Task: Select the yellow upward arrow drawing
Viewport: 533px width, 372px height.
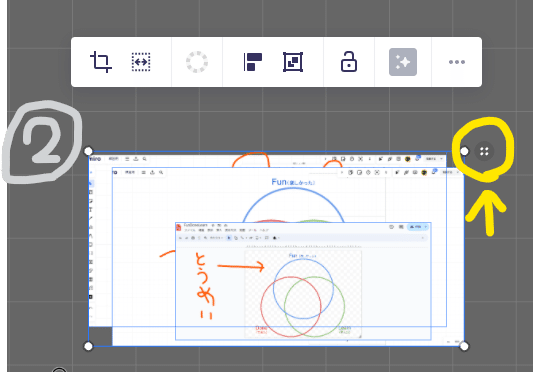Action: [x=486, y=213]
